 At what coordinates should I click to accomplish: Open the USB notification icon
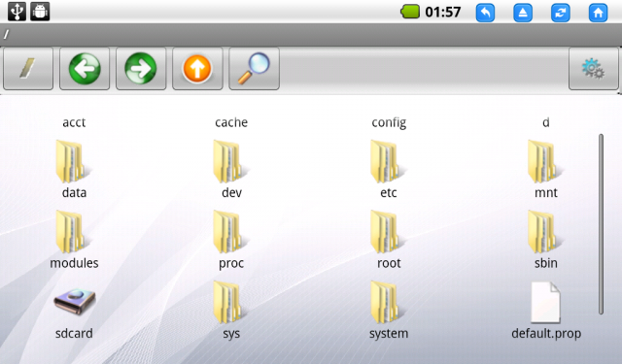coord(17,11)
